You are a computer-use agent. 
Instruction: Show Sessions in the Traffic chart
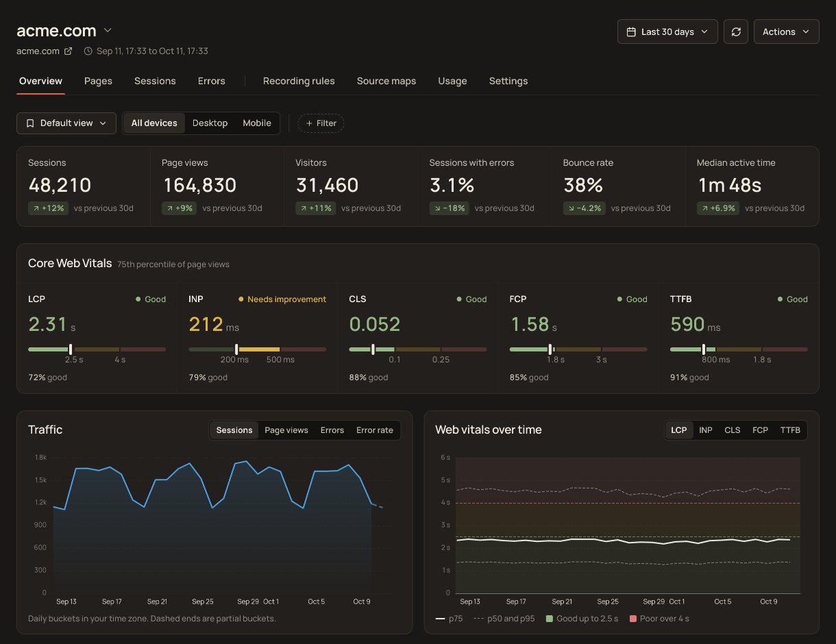[234, 430]
